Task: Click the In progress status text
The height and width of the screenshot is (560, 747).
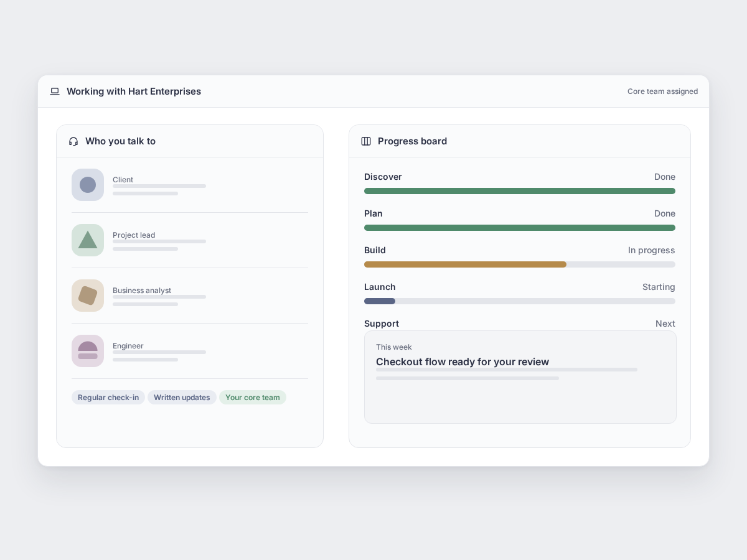Action: click(651, 250)
